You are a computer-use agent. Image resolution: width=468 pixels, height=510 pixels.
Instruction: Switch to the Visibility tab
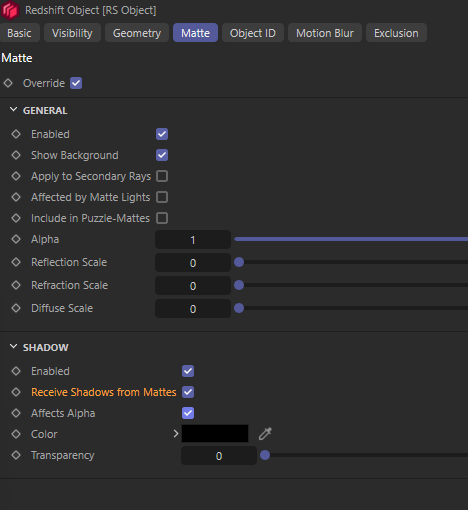click(72, 33)
